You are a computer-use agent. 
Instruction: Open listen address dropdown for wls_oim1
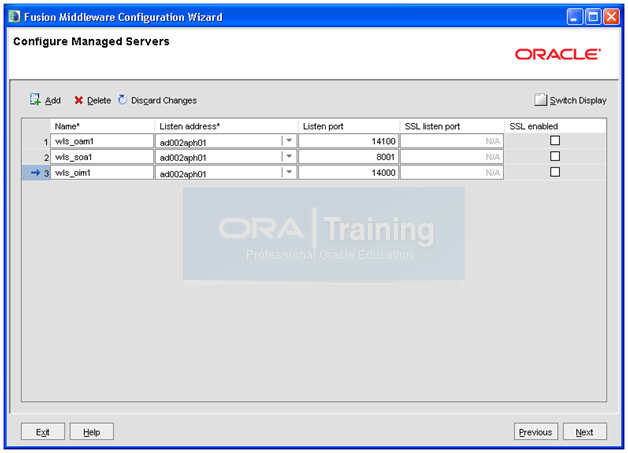coord(289,173)
